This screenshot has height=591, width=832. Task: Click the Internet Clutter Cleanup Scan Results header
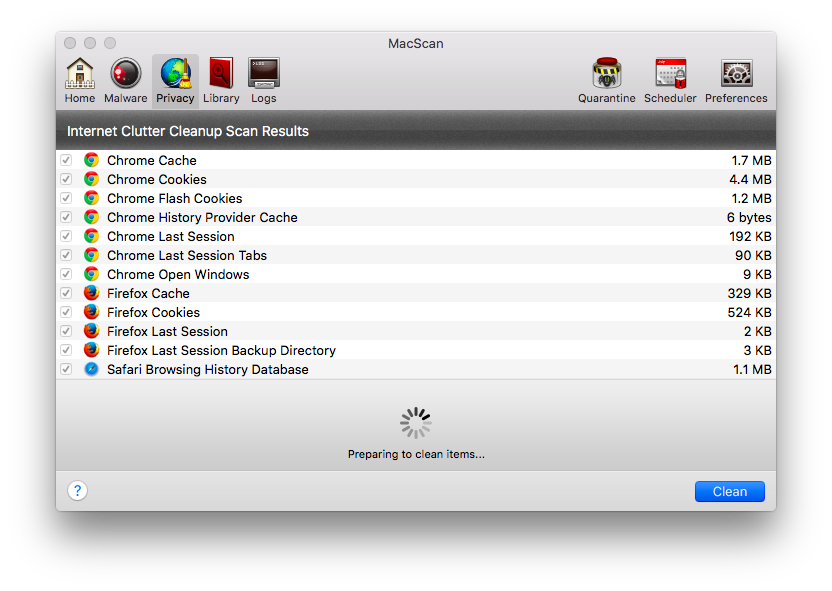coord(188,131)
